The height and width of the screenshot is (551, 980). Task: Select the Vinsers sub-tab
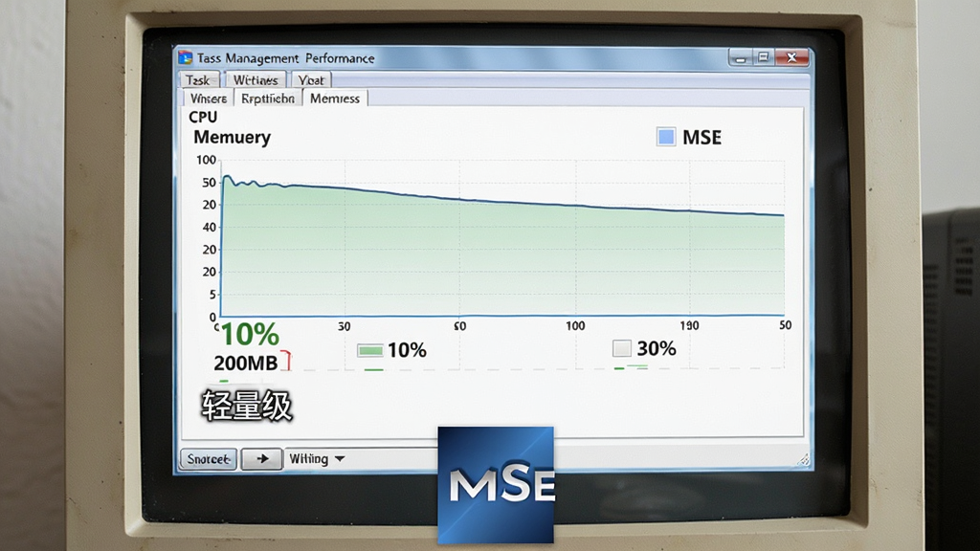[208, 99]
